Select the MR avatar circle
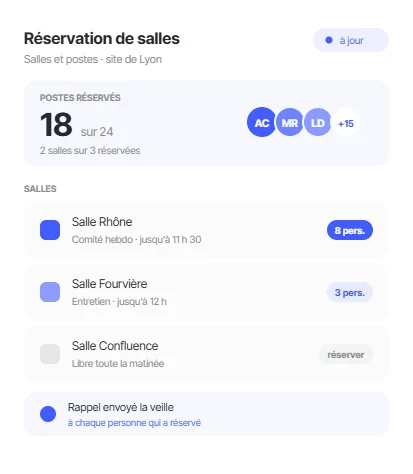This screenshot has width=413, height=474. (290, 122)
